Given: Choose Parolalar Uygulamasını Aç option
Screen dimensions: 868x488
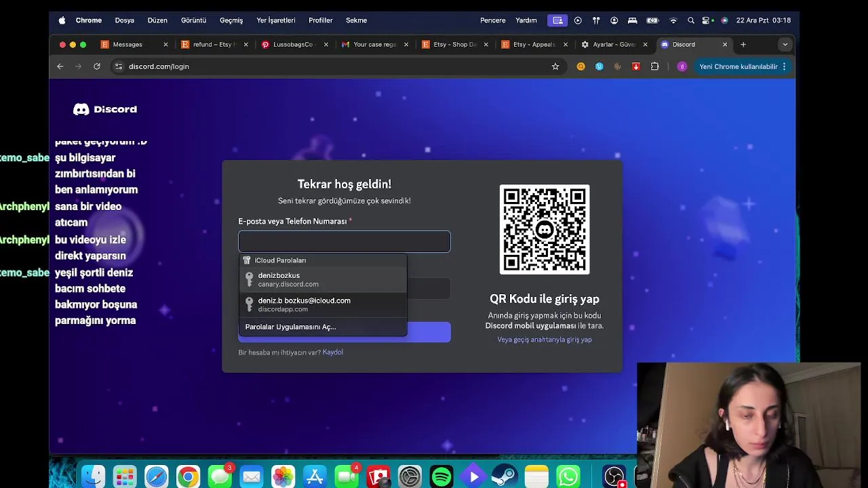Looking at the screenshot, I should pyautogui.click(x=323, y=327).
